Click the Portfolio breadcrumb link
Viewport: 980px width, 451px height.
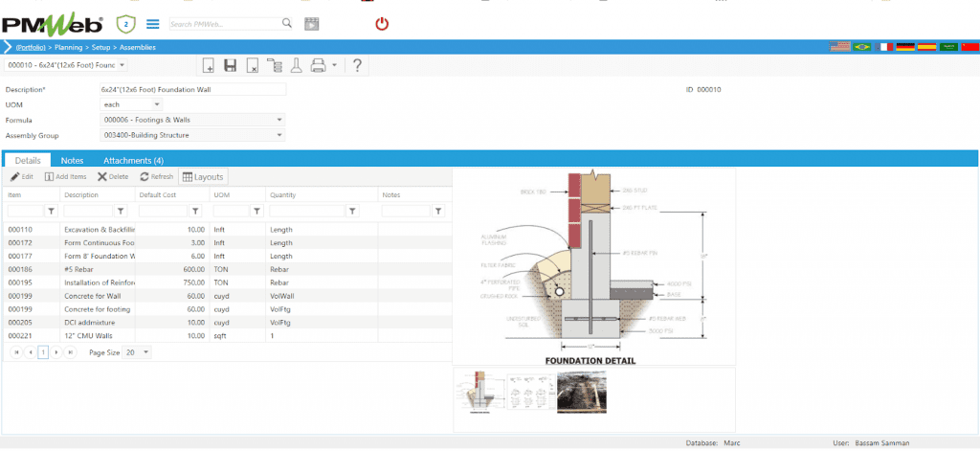click(x=32, y=47)
